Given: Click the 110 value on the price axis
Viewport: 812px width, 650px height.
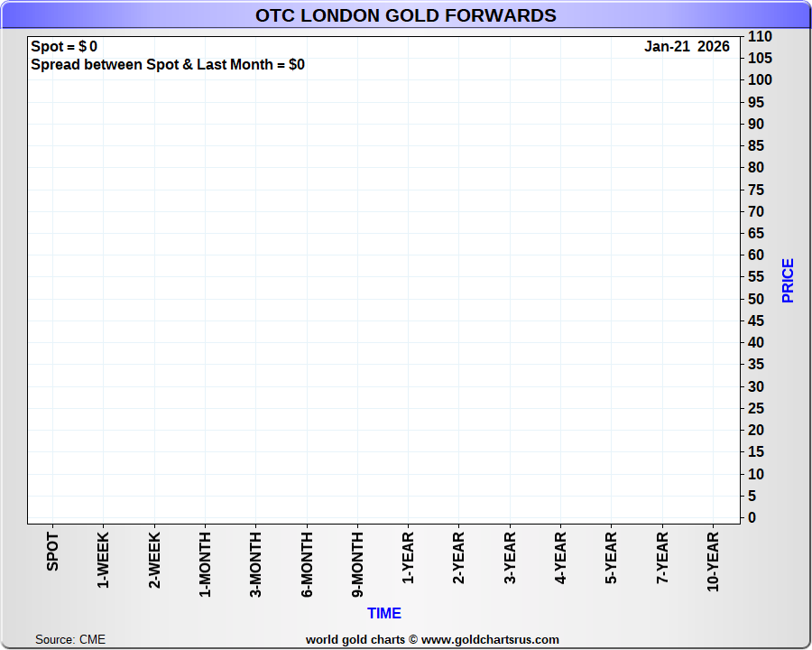Looking at the screenshot, I should (759, 37).
